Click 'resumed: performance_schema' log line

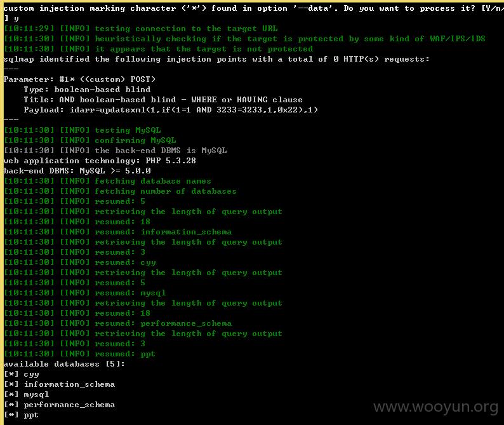tap(117, 323)
